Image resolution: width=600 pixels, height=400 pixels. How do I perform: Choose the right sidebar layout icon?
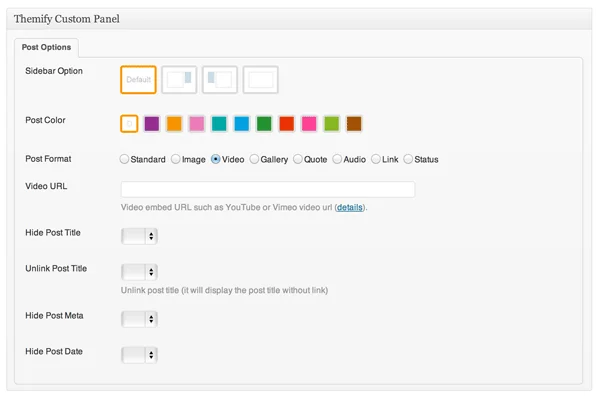point(179,80)
